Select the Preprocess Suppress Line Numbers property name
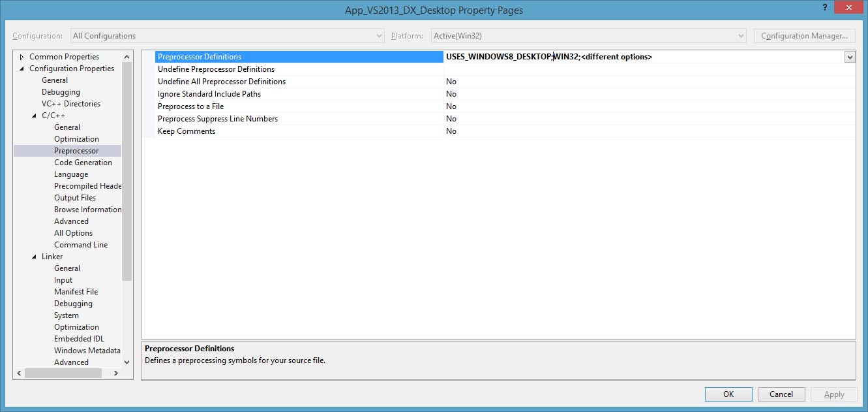 (x=218, y=119)
